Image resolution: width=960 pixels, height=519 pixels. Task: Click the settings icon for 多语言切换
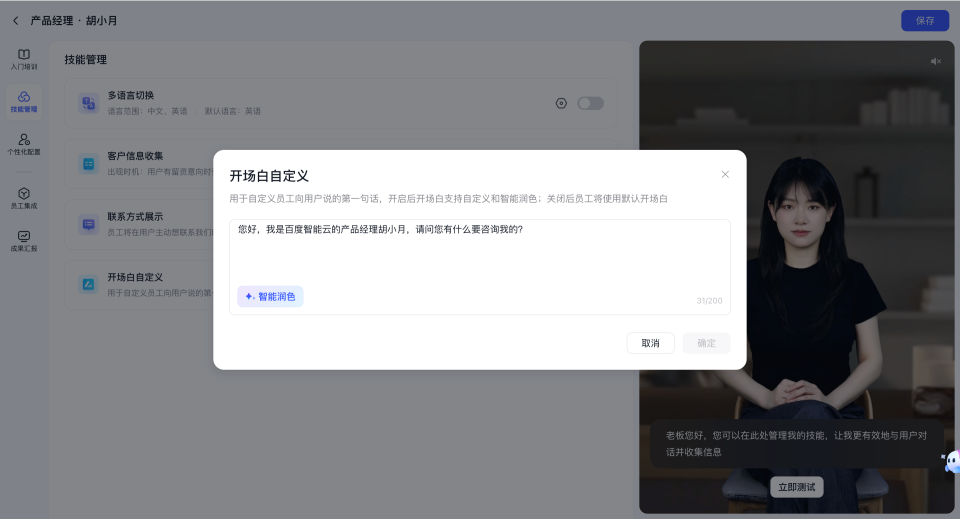(x=561, y=103)
